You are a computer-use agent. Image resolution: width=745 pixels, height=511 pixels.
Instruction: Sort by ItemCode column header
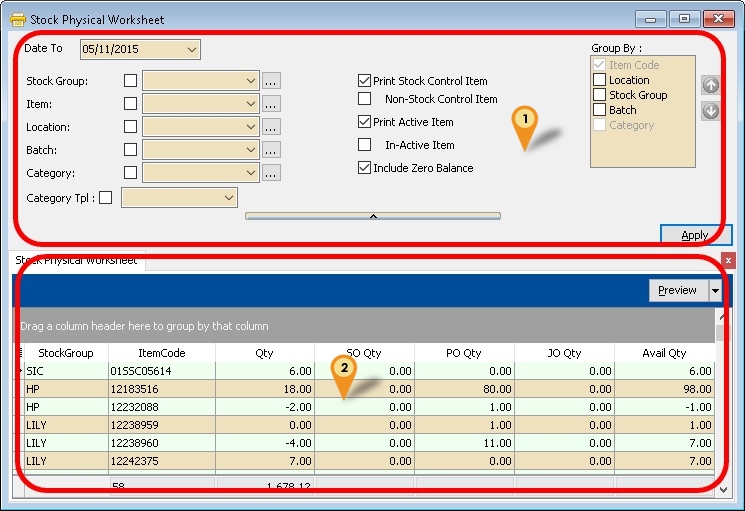tap(161, 353)
